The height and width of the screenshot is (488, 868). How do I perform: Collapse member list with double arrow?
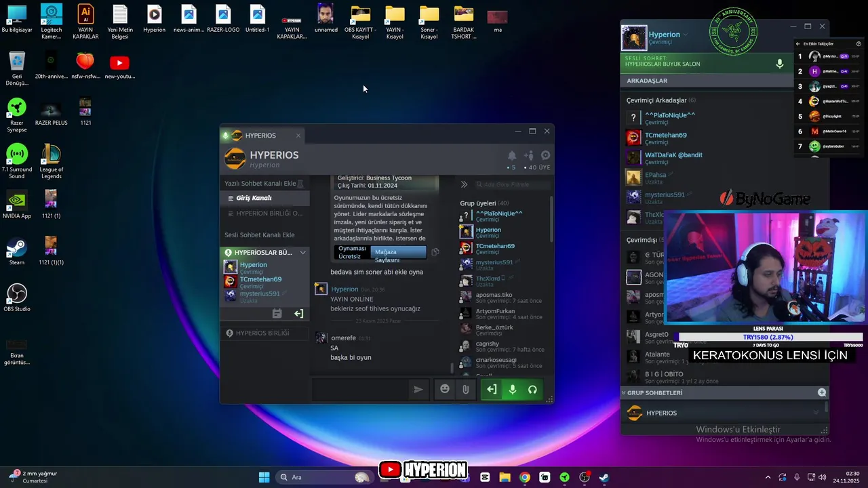pyautogui.click(x=464, y=184)
